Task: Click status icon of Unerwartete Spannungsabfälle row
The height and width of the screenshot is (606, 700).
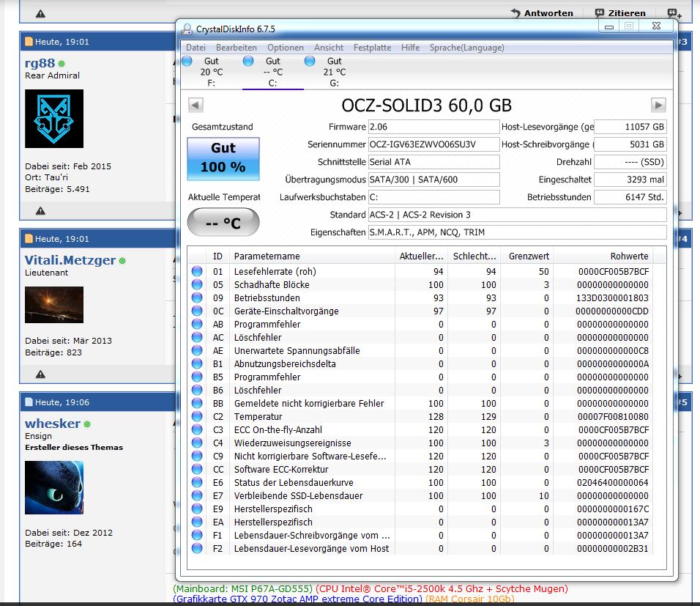Action: pos(197,350)
